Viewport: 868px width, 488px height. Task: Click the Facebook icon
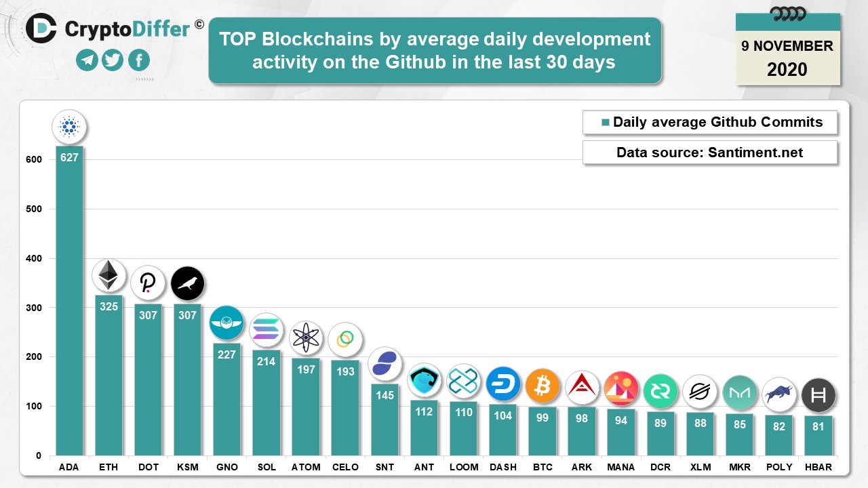tap(139, 61)
